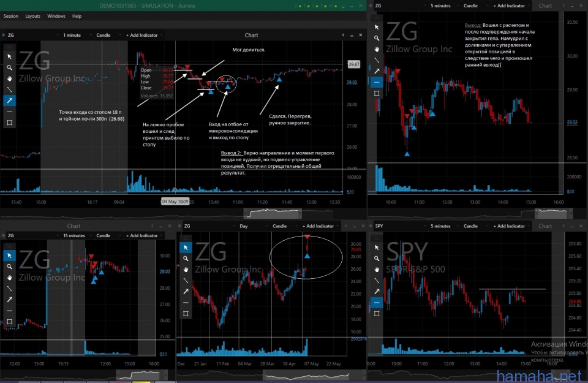The height and width of the screenshot is (383, 588).
Task: Pick the hand tool in top-right ZG 5 minutes chart
Action: point(377,49)
